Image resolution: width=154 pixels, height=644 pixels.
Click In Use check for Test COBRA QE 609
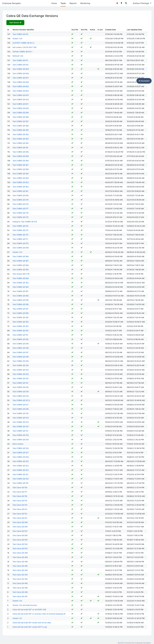click(98, 69)
